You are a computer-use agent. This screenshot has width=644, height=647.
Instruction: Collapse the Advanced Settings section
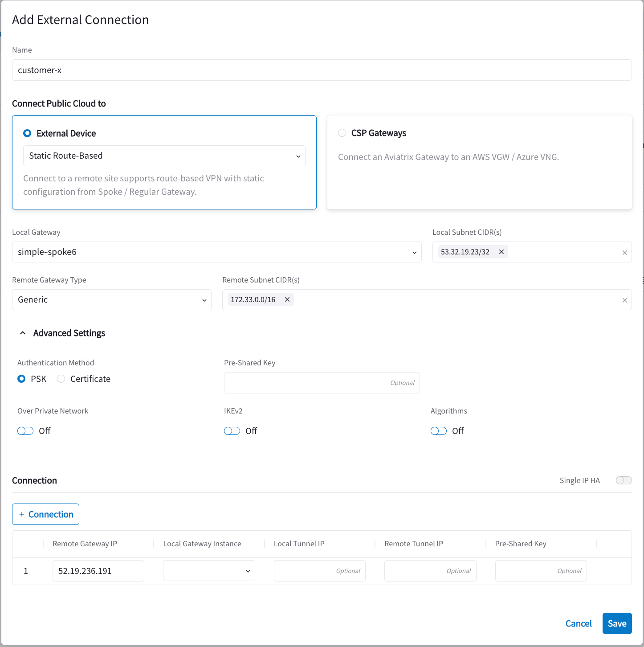pos(23,332)
